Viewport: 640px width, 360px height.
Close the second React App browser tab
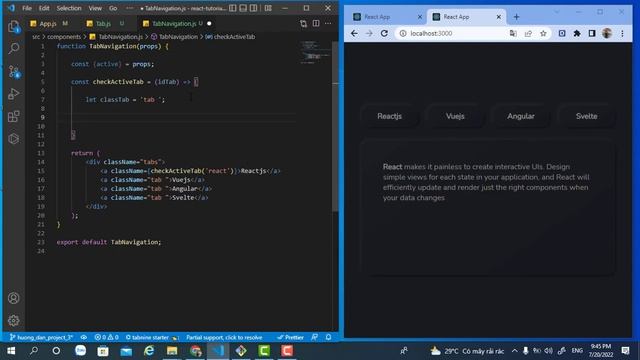498,17
